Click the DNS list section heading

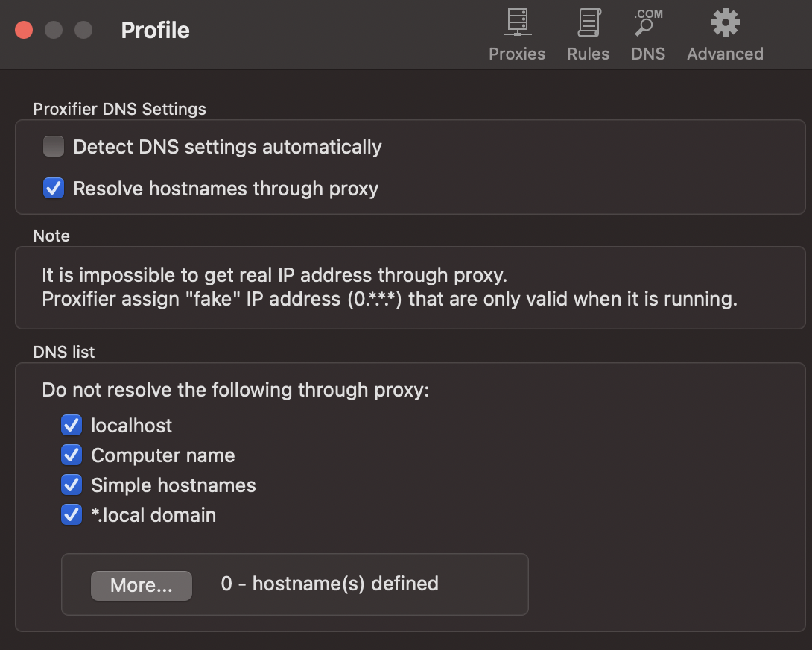click(x=64, y=352)
